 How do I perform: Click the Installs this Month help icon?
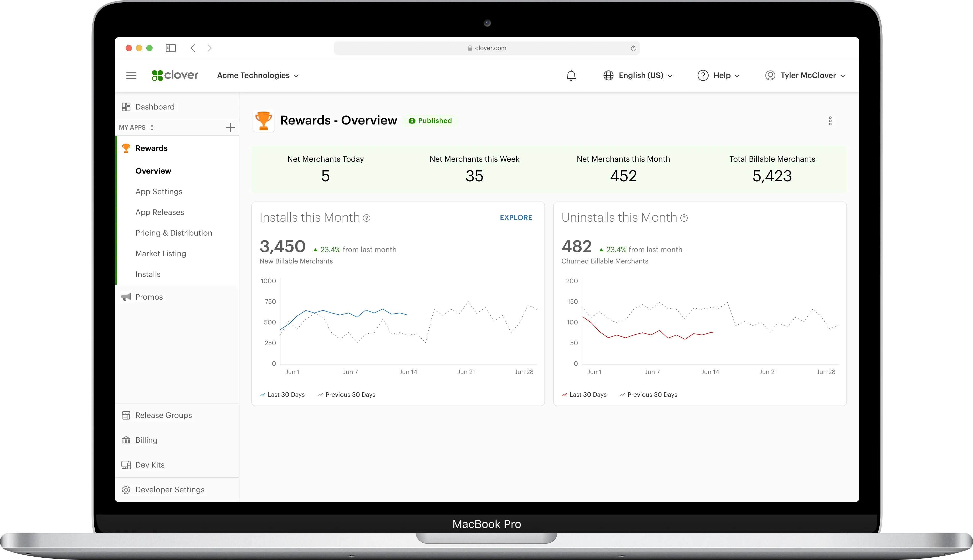click(367, 218)
